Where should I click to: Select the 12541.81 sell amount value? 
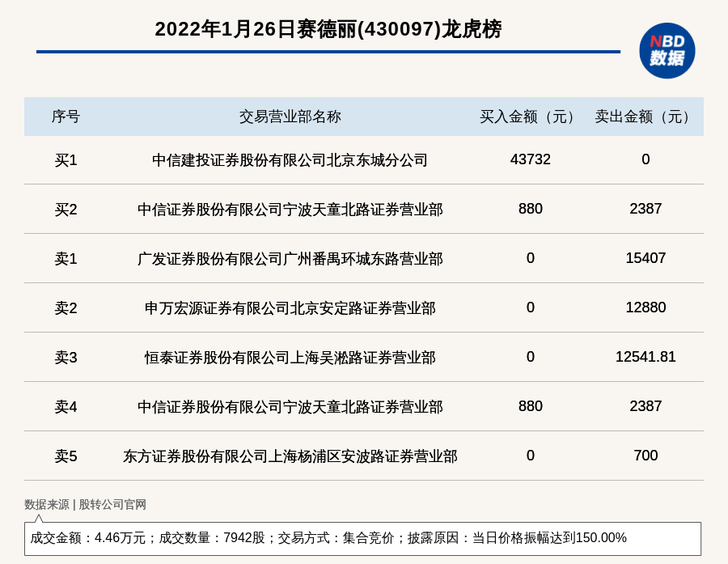pyautogui.click(x=645, y=357)
